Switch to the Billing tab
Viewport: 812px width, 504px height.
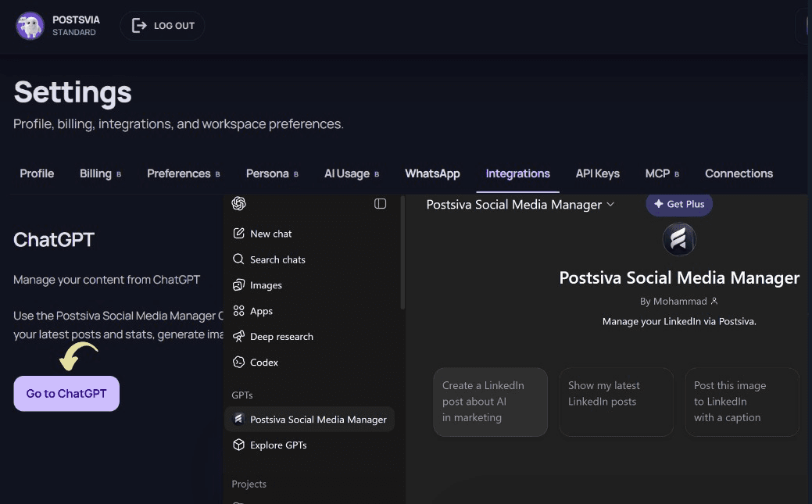pos(95,173)
